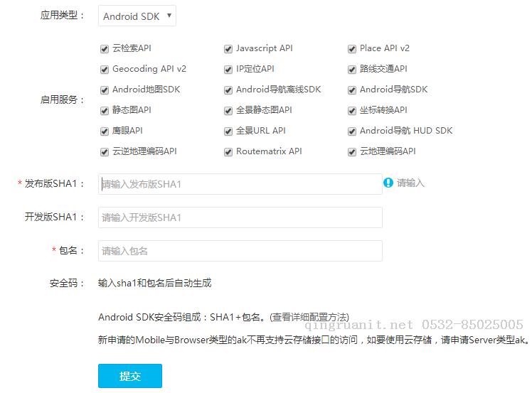Screen dimensions: 532x393
Task: Open the 查看详细配置方法 link
Action: (x=309, y=317)
